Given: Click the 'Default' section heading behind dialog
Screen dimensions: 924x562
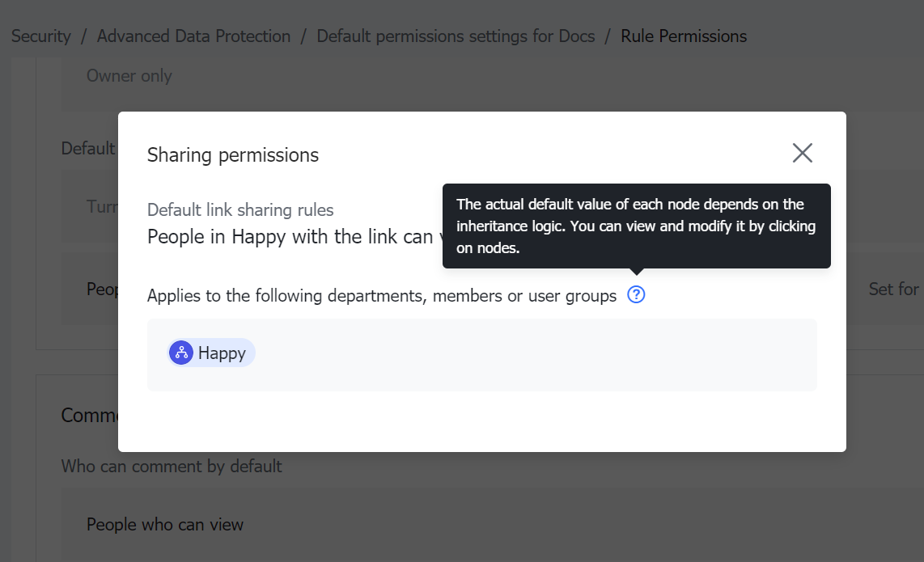Looking at the screenshot, I should [x=88, y=148].
